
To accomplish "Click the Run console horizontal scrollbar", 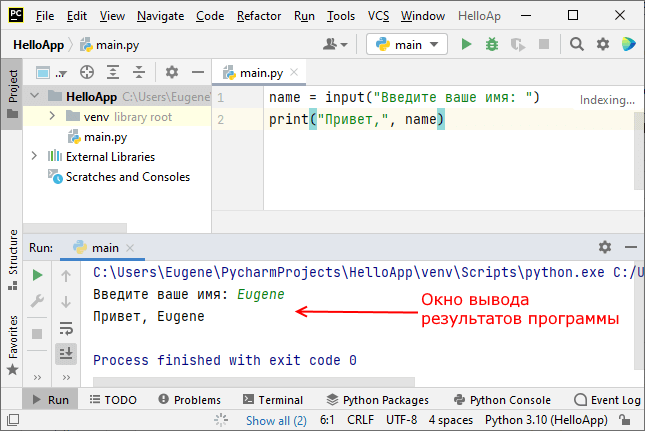I will tap(254, 382).
